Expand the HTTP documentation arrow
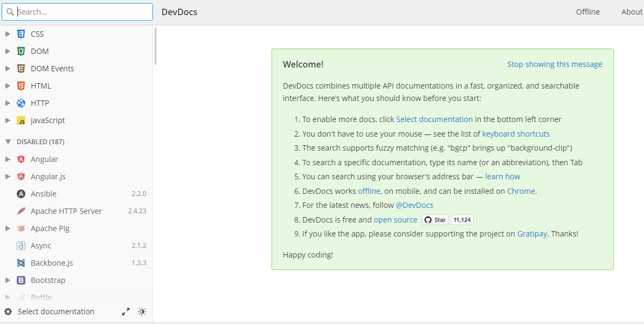 tap(8, 103)
